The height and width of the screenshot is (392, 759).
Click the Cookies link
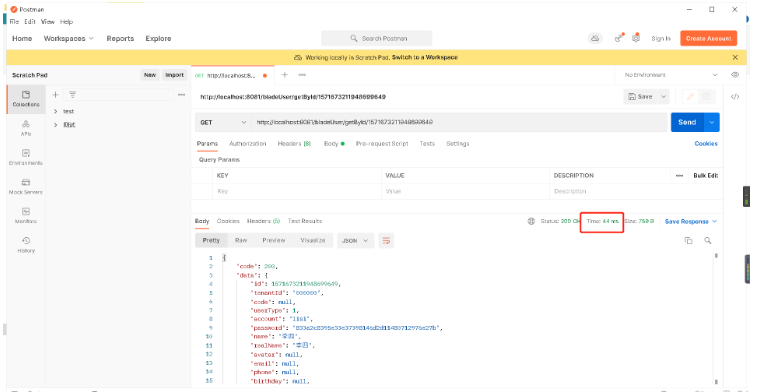click(x=706, y=144)
